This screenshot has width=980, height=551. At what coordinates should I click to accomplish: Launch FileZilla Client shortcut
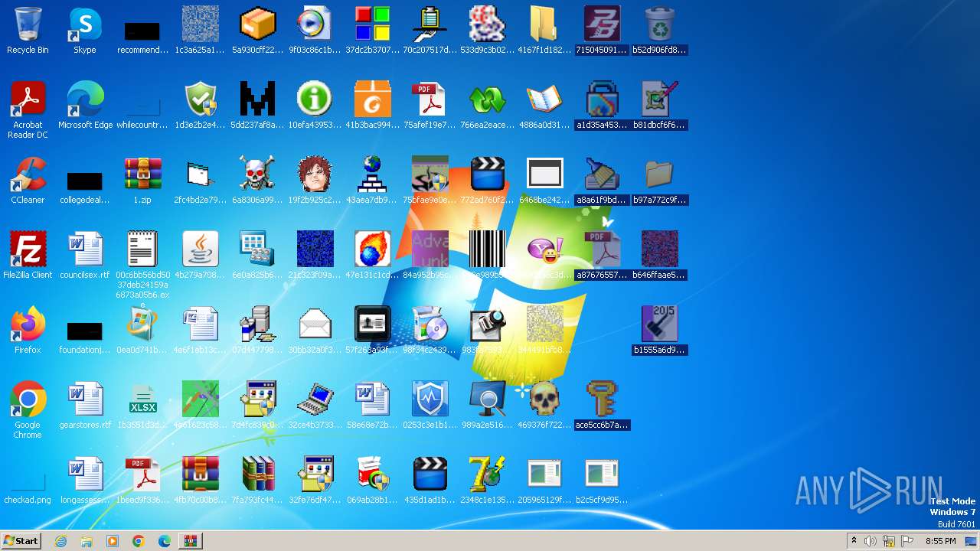(28, 256)
